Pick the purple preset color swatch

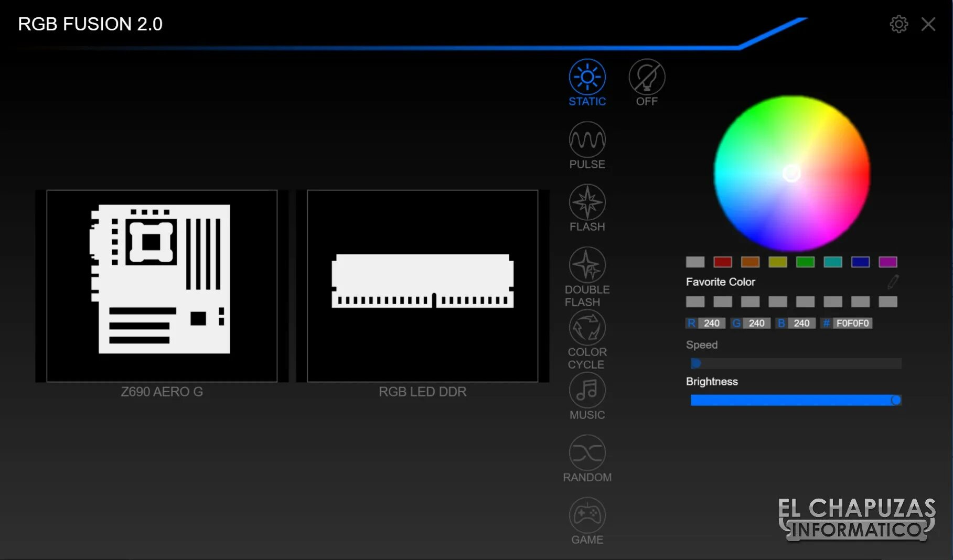tap(887, 262)
